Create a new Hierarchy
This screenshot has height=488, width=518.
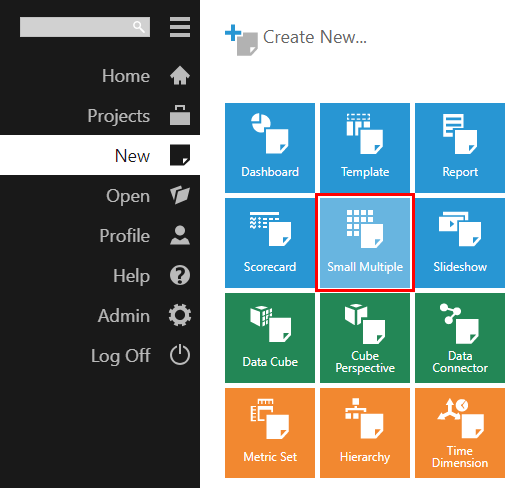365,433
